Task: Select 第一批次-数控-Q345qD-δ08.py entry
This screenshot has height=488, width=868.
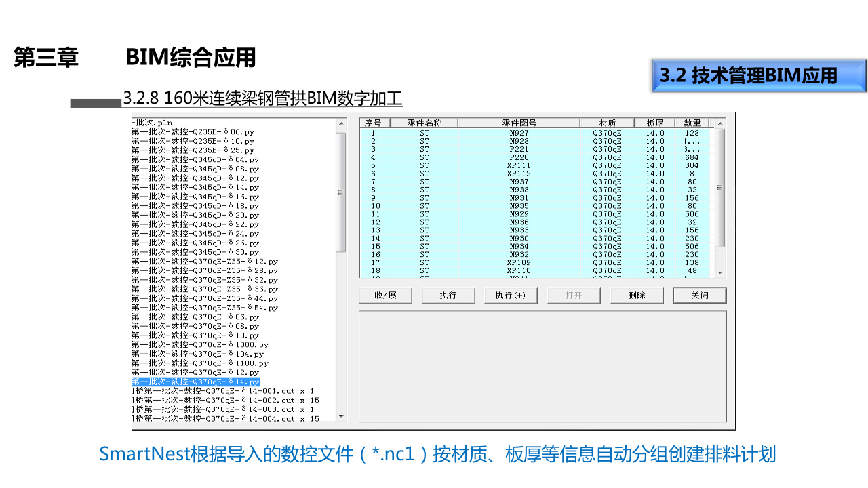Action: pos(195,169)
